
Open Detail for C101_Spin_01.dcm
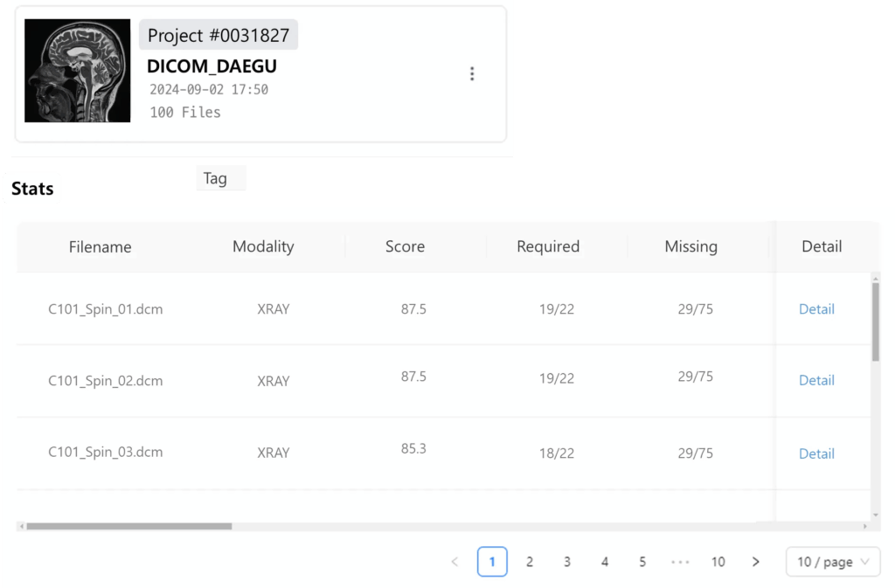coord(816,309)
